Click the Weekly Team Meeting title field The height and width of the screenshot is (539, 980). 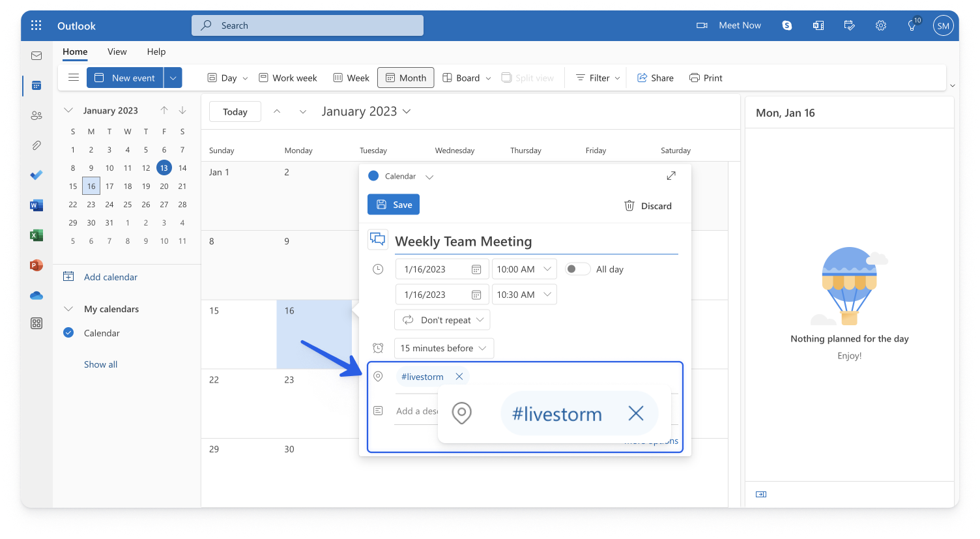coord(536,241)
